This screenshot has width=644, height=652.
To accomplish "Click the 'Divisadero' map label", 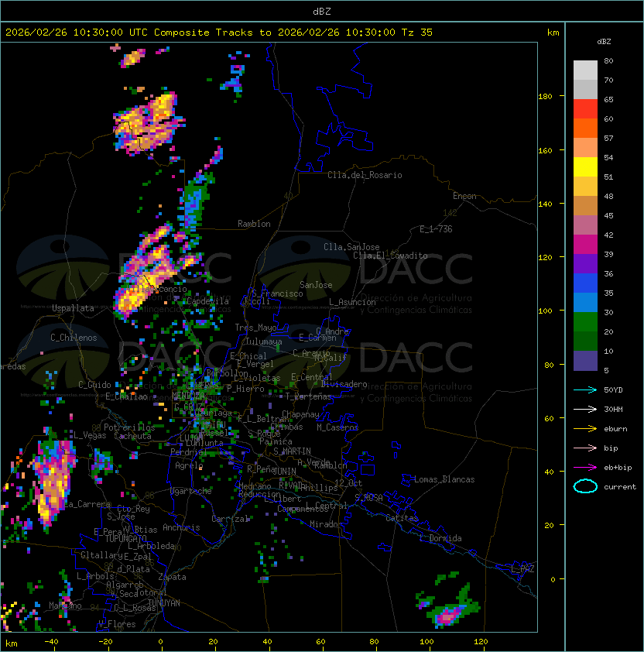I will 344,384.
